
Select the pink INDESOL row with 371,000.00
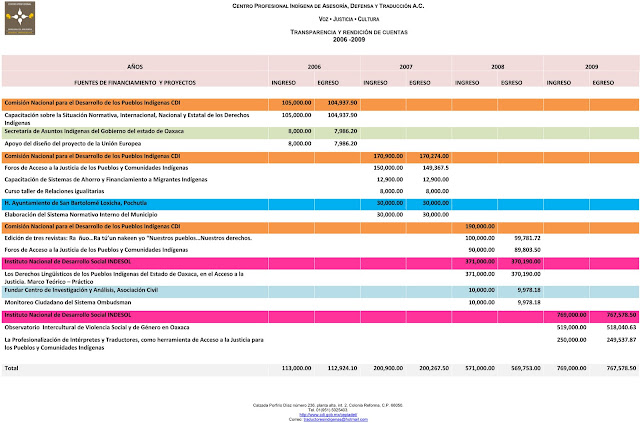pyautogui.click(x=320, y=263)
